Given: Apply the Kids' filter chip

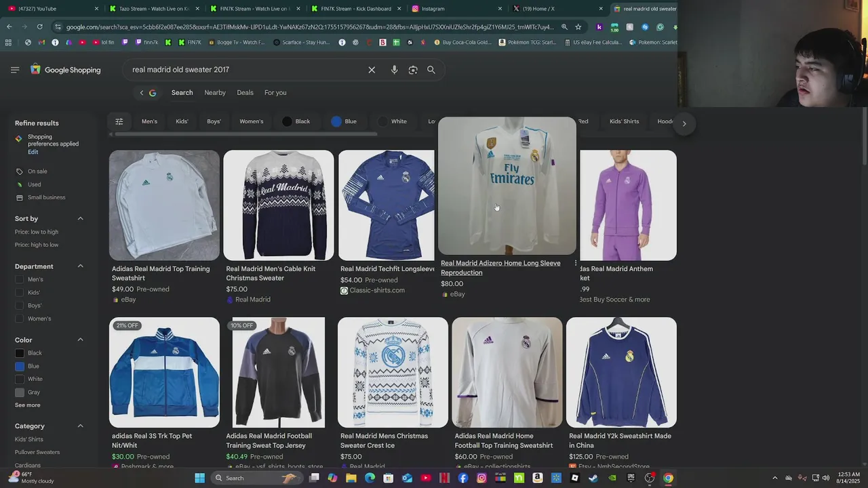Looking at the screenshot, I should click(x=182, y=121).
